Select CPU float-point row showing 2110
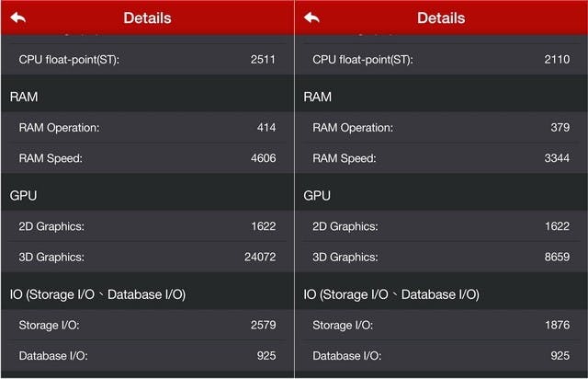Image resolution: width=588 pixels, height=379 pixels. point(441,60)
